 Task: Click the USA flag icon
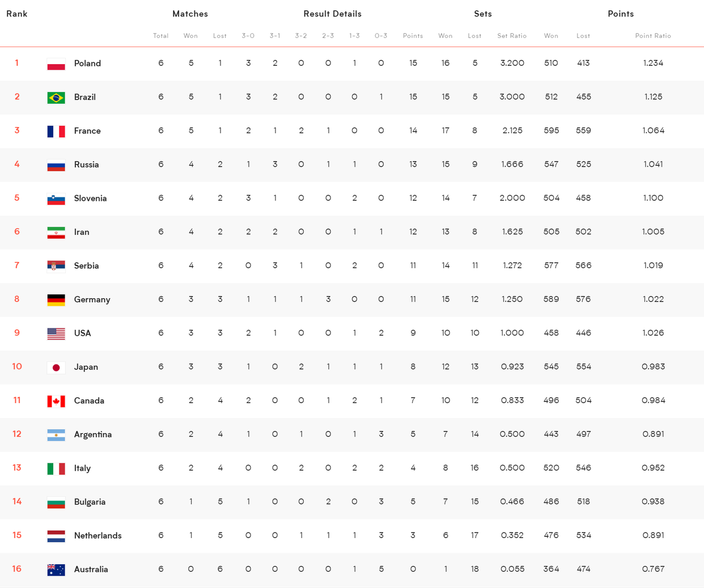[56, 333]
